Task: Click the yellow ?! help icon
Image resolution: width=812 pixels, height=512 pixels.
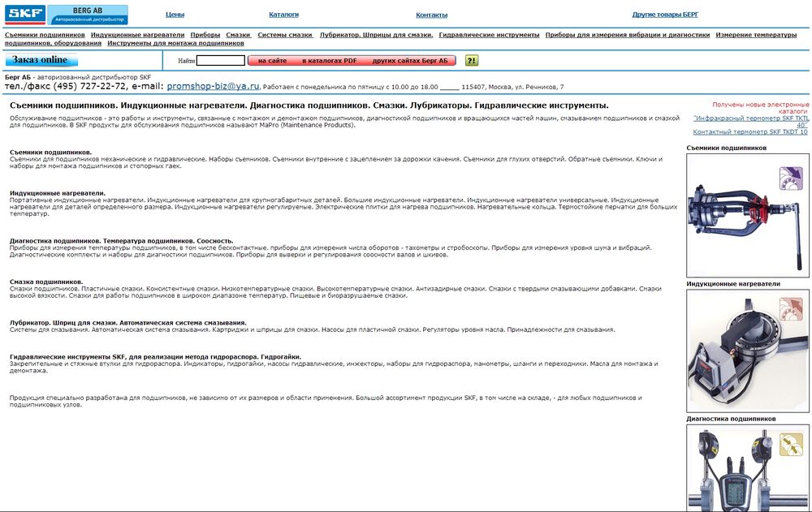Action: tap(471, 61)
